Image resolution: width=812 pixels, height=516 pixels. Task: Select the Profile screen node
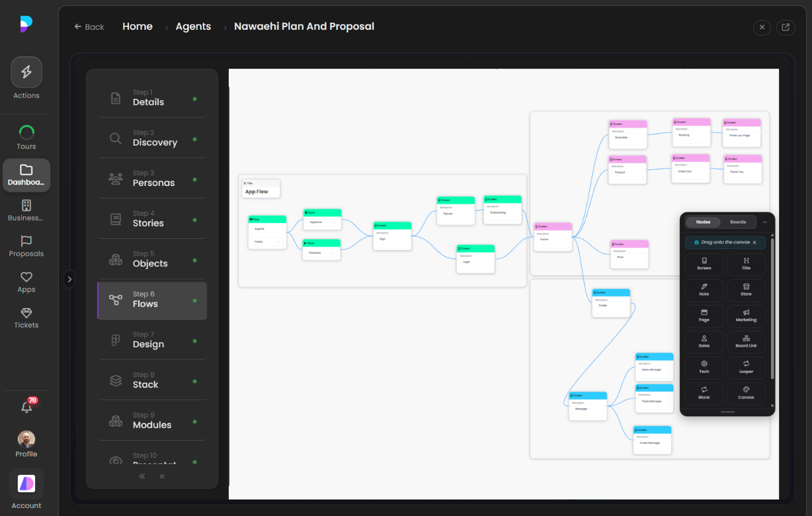pyautogui.click(x=611, y=302)
